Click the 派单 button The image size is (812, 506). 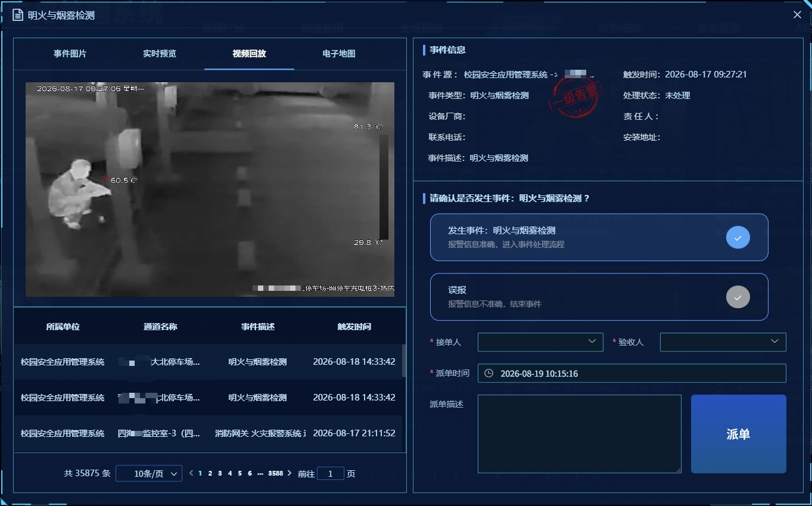pos(738,434)
